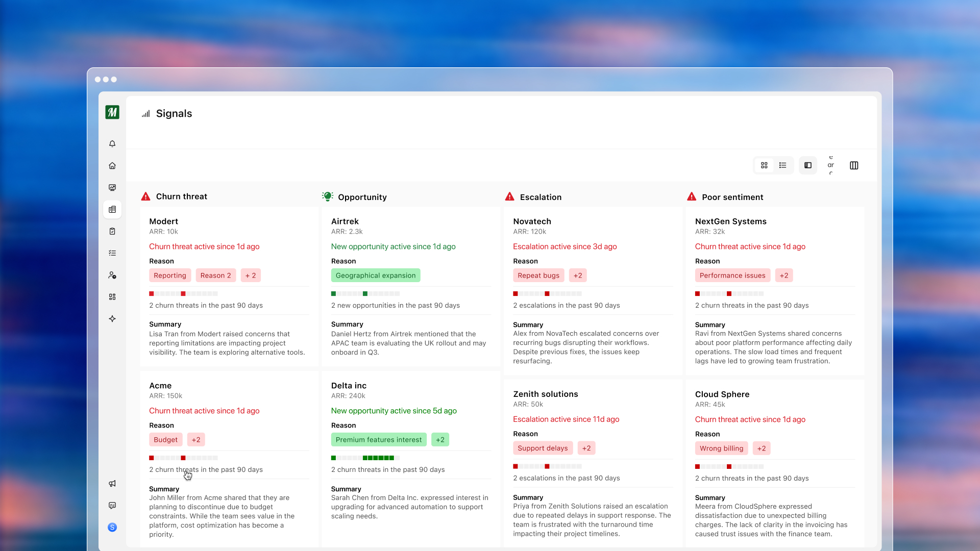Switch to list view
The width and height of the screenshot is (980, 551).
coord(783,165)
